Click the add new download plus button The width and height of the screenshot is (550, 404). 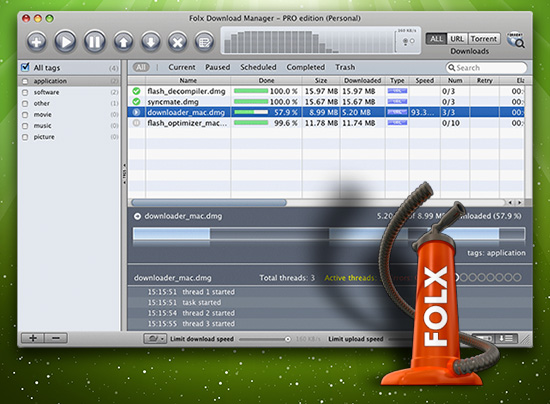pyautogui.click(x=36, y=42)
